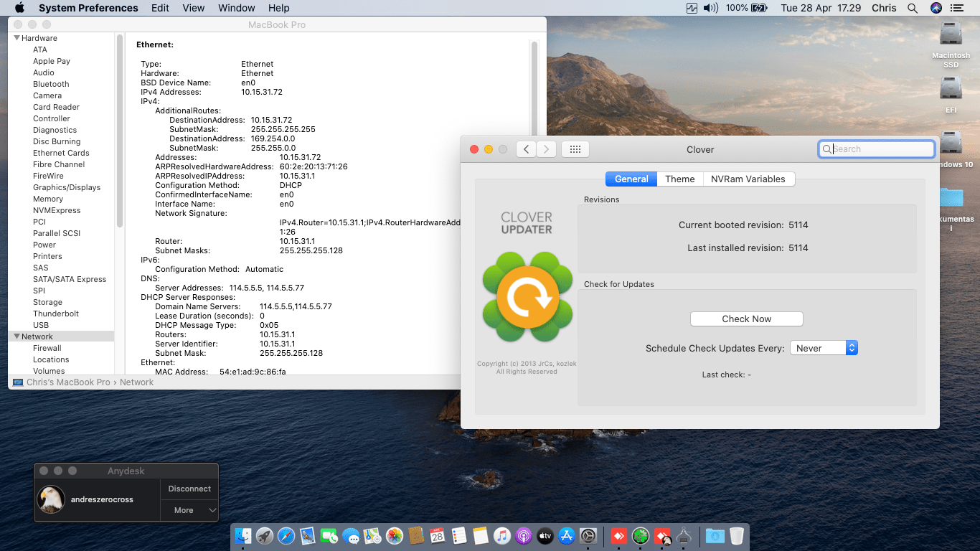This screenshot has height=551, width=980.
Task: Open the Apple menu
Action: [x=19, y=8]
